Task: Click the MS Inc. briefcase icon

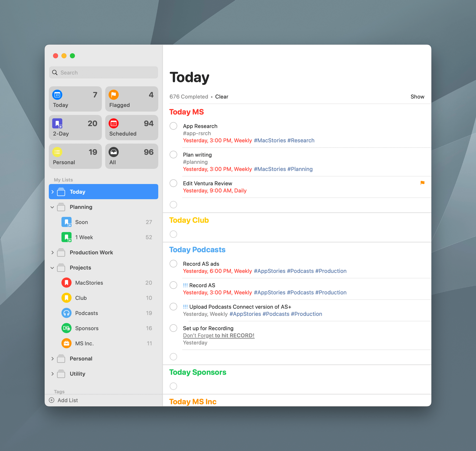Action: point(66,343)
